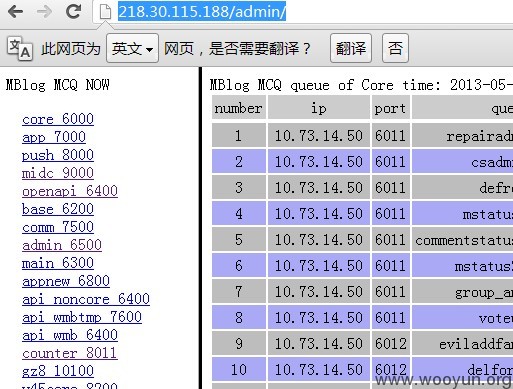This screenshot has width=513, height=389.
Task: Open the base 6200 link
Action: 58,209
